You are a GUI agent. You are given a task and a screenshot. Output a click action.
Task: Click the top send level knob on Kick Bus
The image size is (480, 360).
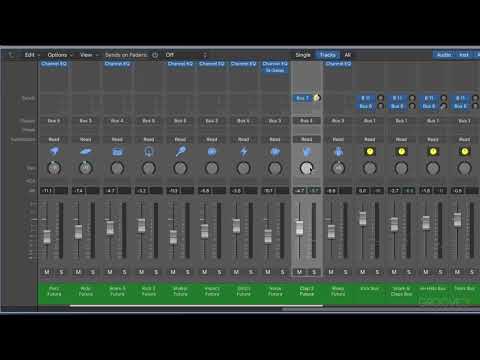(380, 98)
